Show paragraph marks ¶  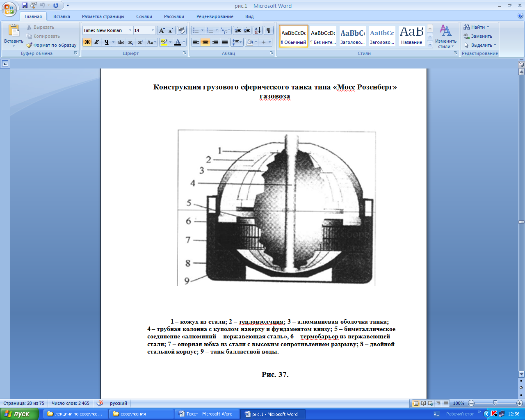click(268, 30)
